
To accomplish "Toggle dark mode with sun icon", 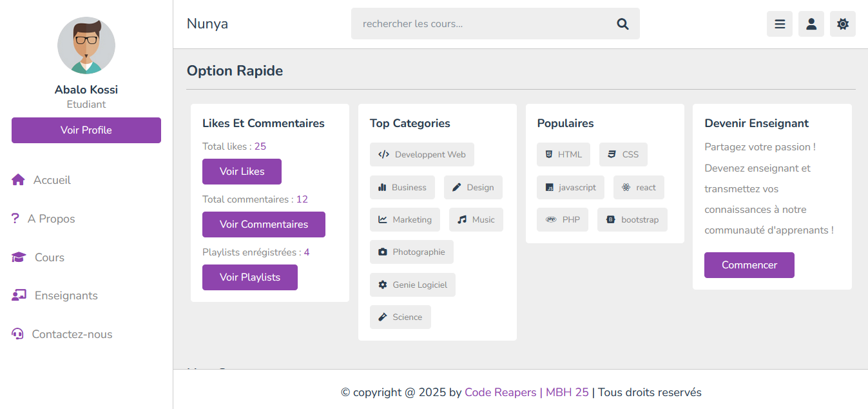I will pyautogui.click(x=842, y=24).
